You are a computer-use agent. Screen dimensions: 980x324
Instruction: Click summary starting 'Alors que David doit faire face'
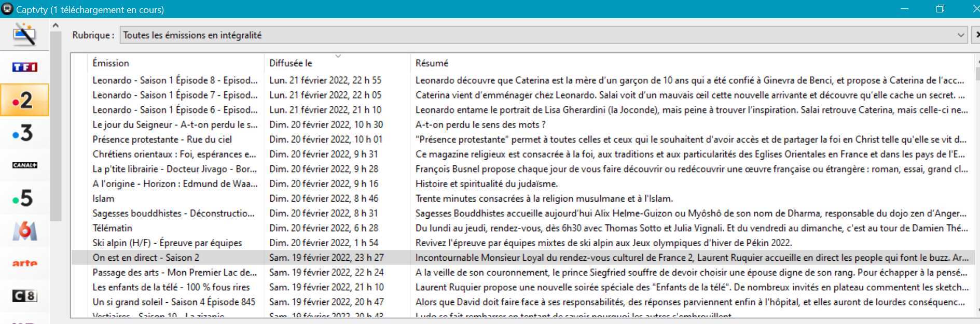tap(690, 302)
